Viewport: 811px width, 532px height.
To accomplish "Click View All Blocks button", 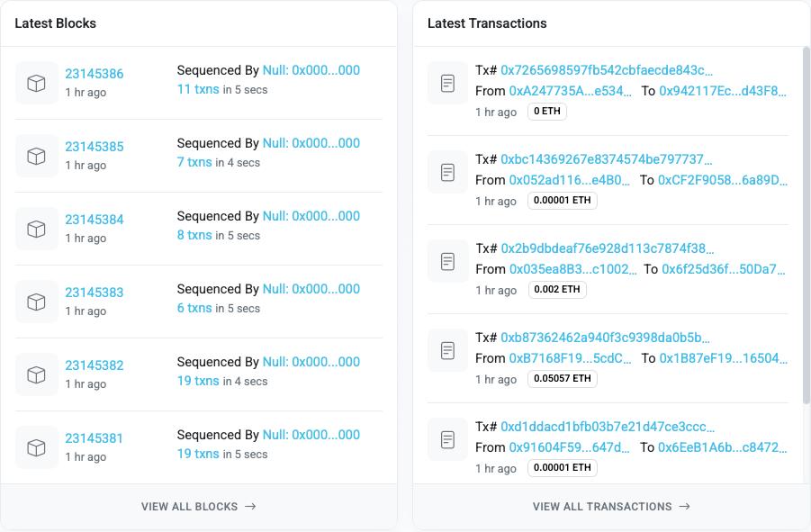I will click(199, 506).
